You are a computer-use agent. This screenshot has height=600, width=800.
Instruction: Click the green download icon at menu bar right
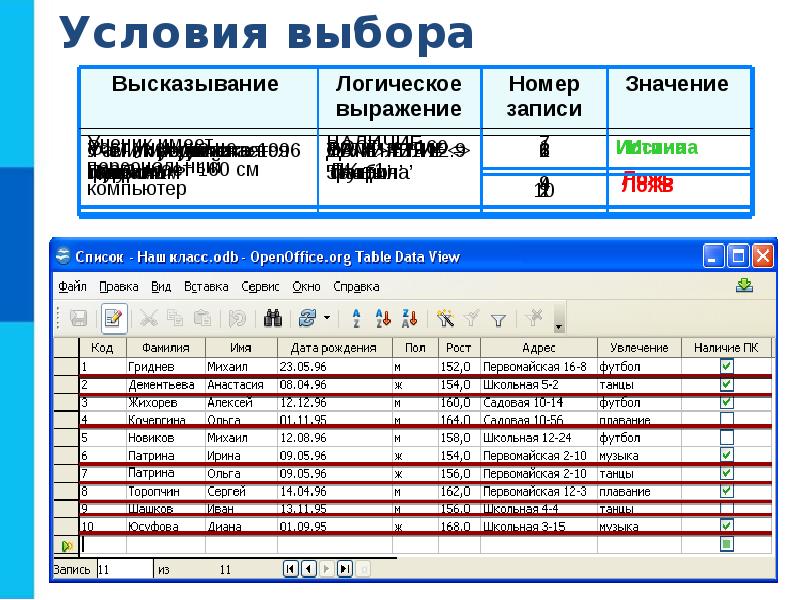(x=744, y=285)
